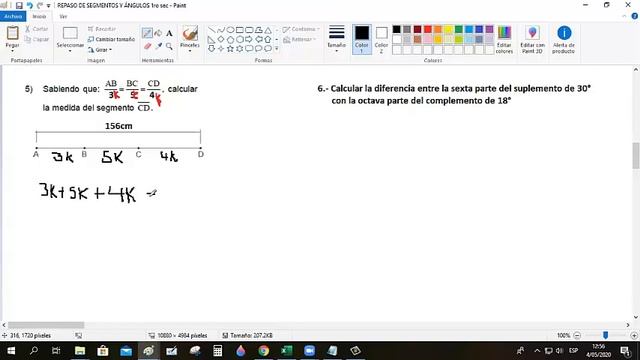The width and height of the screenshot is (640, 360).
Task: Open Chrome from the taskbar
Action: pos(264,351)
